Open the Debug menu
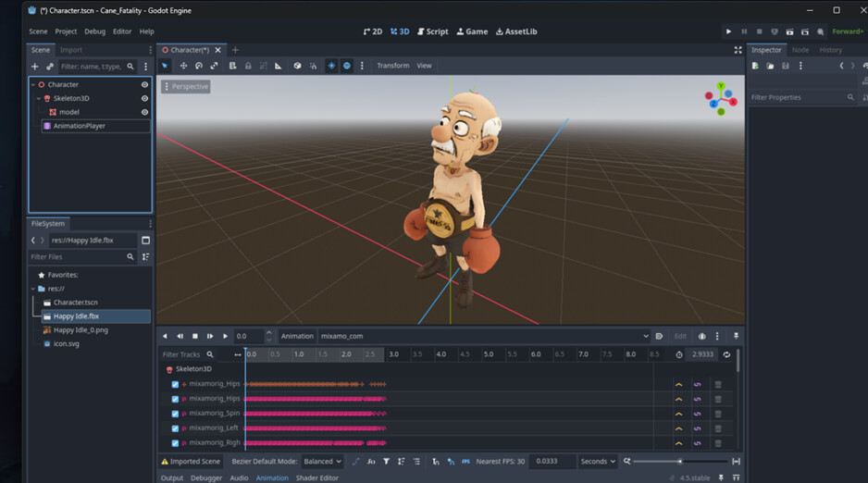This screenshot has width=868, height=483. tap(95, 31)
